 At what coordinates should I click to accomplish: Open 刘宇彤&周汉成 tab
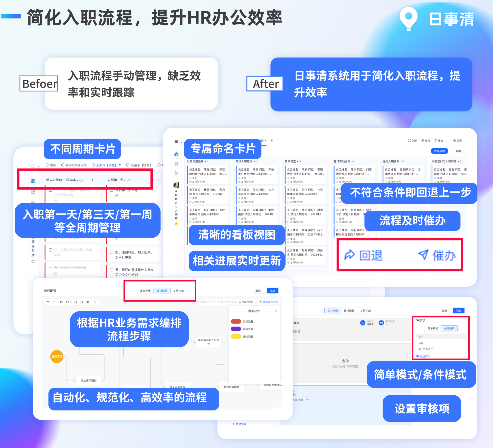tap(74, 165)
